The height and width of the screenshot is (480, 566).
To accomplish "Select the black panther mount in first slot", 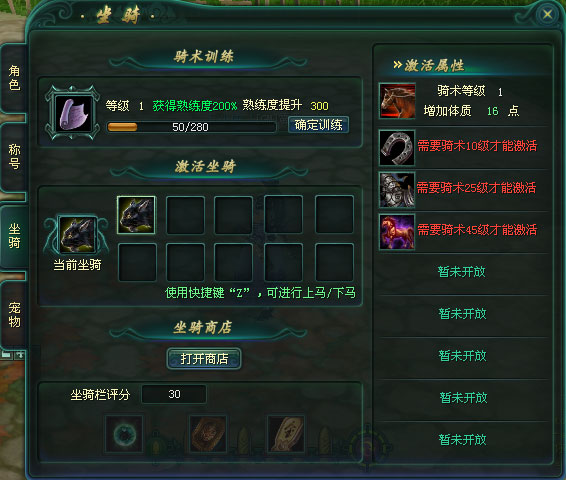I will point(136,215).
